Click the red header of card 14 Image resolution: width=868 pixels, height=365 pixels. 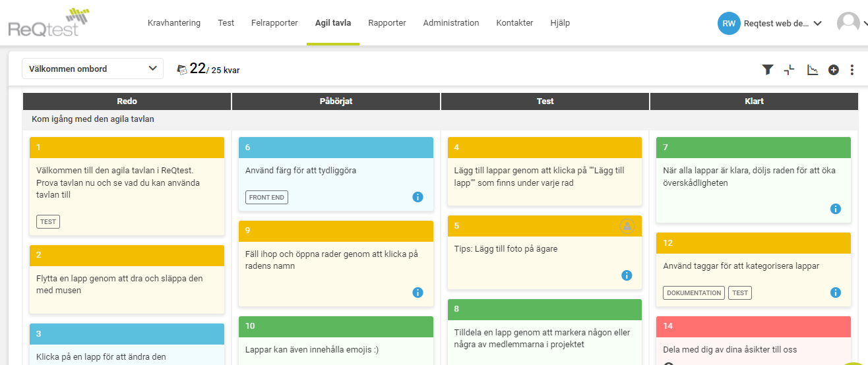[753, 326]
